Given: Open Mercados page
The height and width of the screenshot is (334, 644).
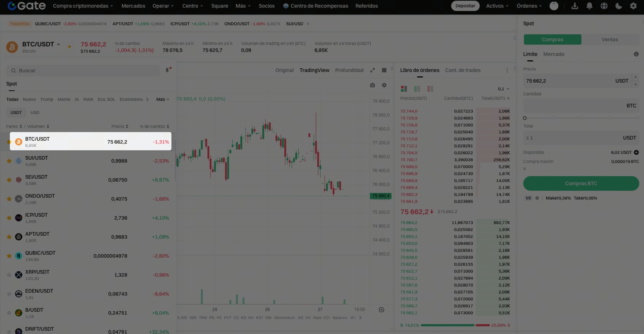Looking at the screenshot, I should 133,6.
